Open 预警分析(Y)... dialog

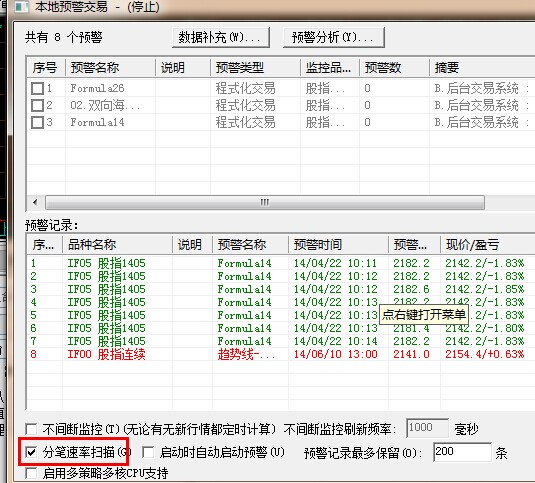pos(334,38)
